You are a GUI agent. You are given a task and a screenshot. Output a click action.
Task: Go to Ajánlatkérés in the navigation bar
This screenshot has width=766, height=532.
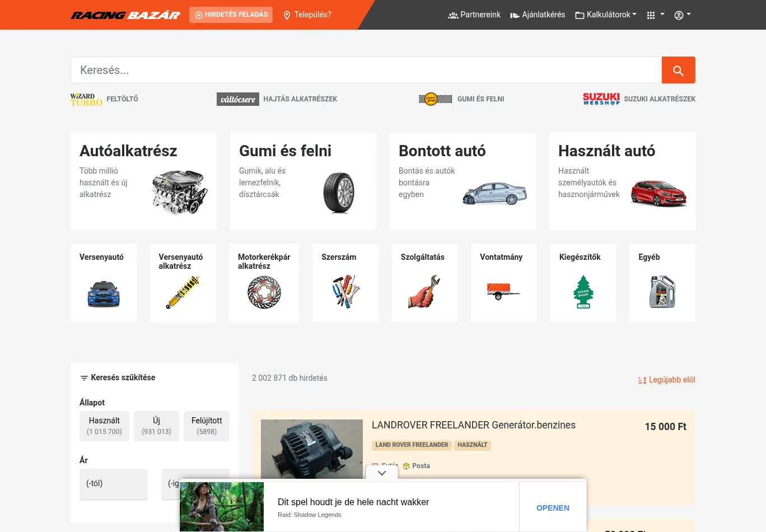click(x=538, y=15)
